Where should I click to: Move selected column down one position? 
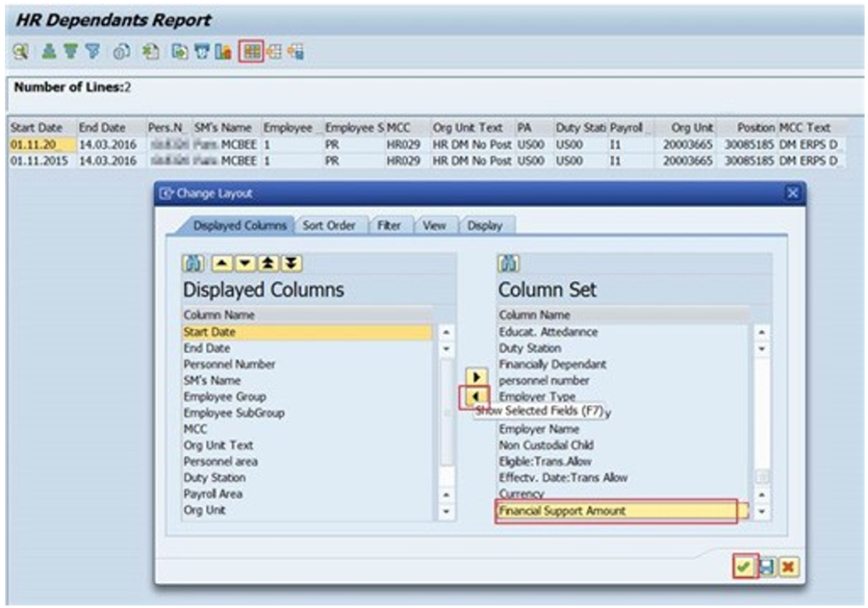tap(245, 263)
